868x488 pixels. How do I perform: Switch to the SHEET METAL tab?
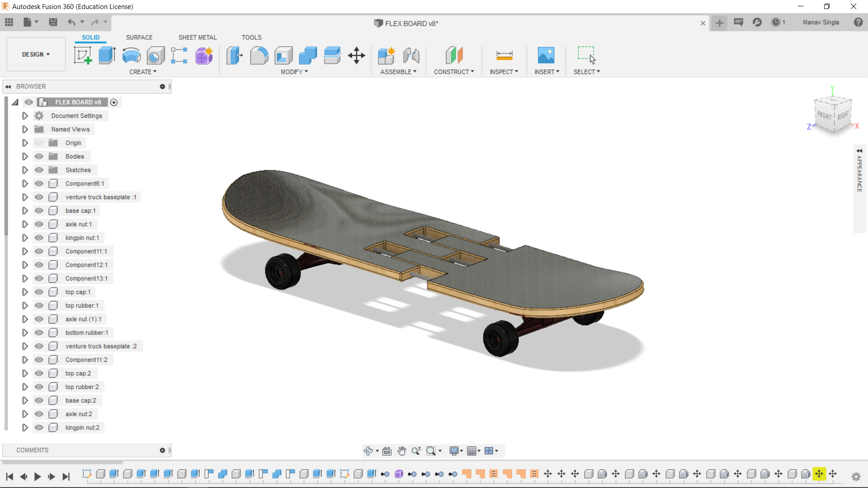[x=197, y=37]
